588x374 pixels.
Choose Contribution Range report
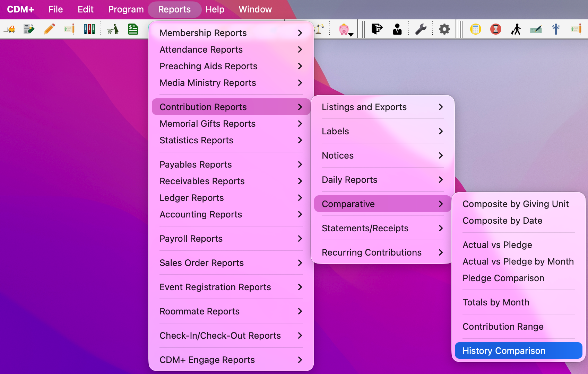518,327
